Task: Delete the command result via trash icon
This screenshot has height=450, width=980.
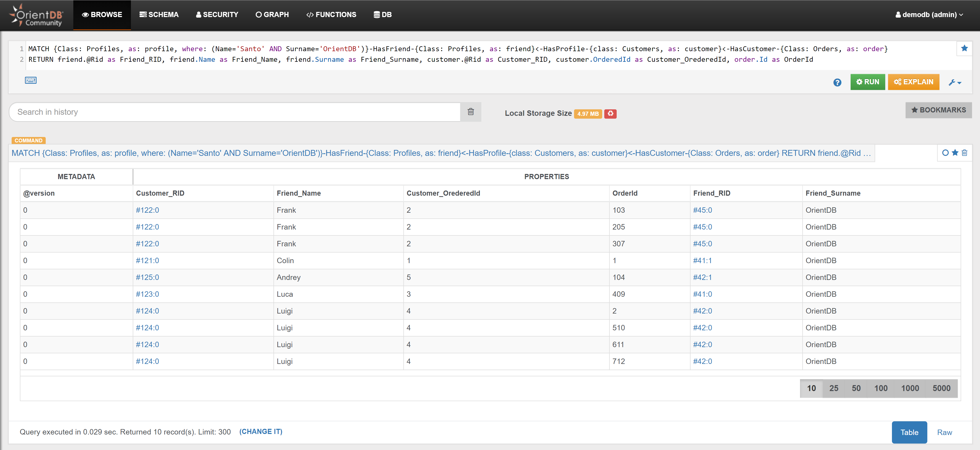Action: (965, 153)
